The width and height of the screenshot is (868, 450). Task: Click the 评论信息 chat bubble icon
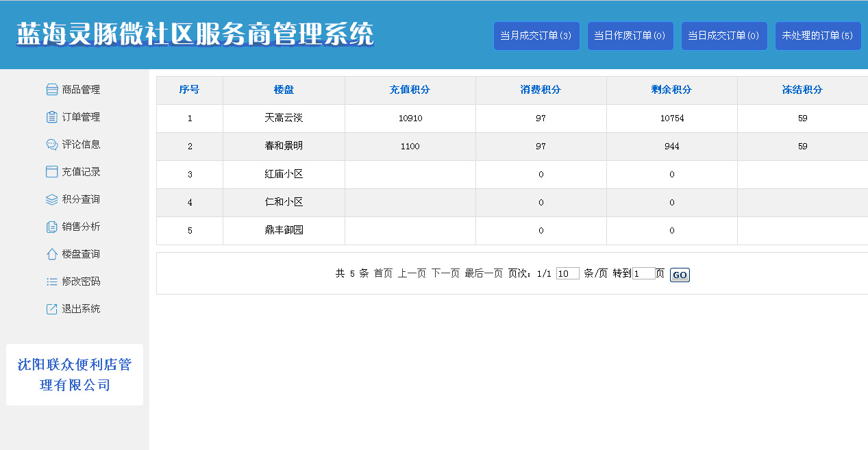pos(51,145)
